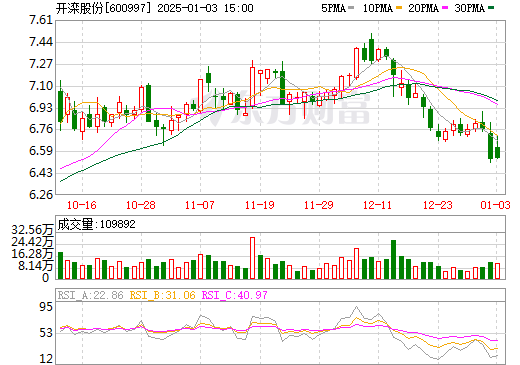Select the 12-11 date label
The height and width of the screenshot is (365, 520).
[x=378, y=205]
